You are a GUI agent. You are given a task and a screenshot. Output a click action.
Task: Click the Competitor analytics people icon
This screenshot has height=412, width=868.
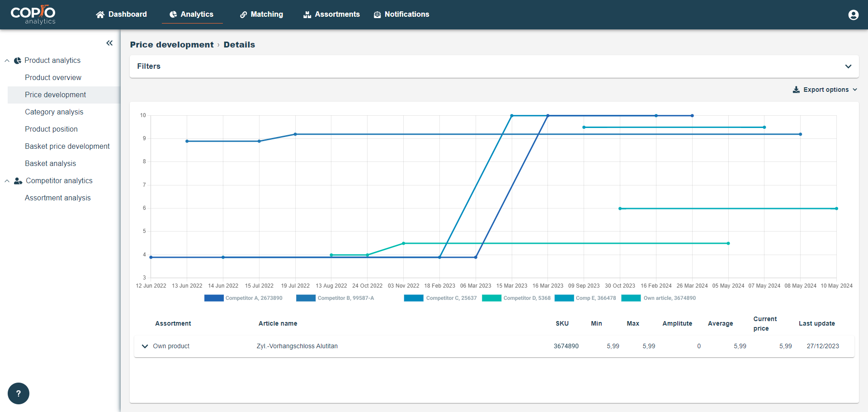click(x=17, y=180)
